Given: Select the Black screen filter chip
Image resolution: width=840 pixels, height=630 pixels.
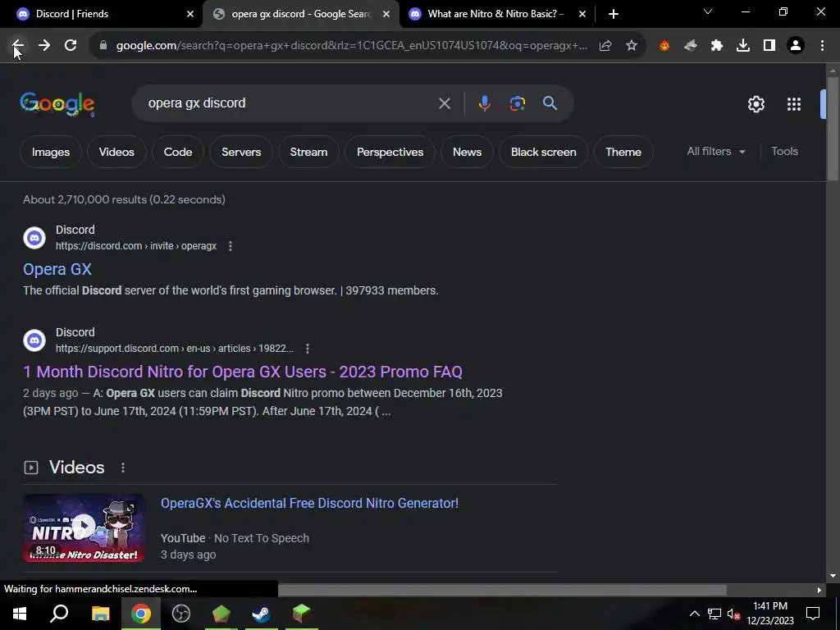Looking at the screenshot, I should 544,152.
